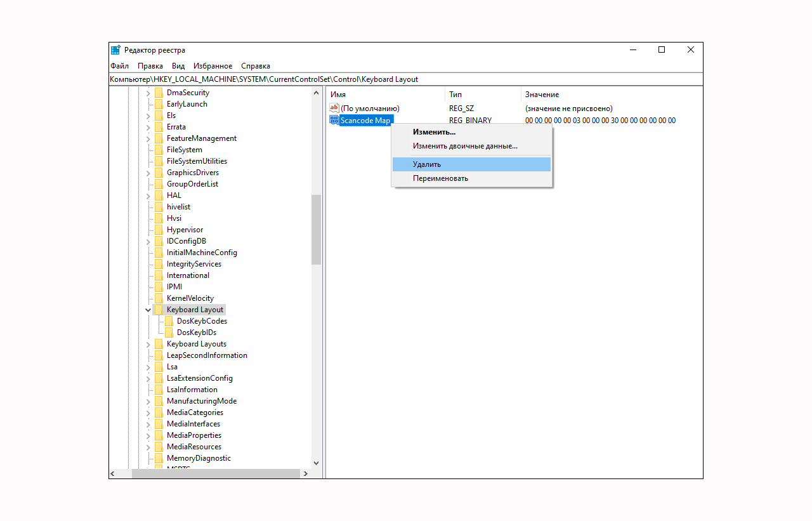Viewport: 812px width, 521px height.
Task: Choose Изменить... in the context menu
Action: click(x=471, y=132)
